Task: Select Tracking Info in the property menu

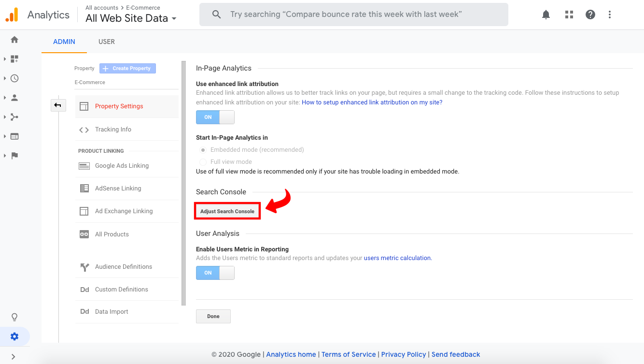Action: 113,129
